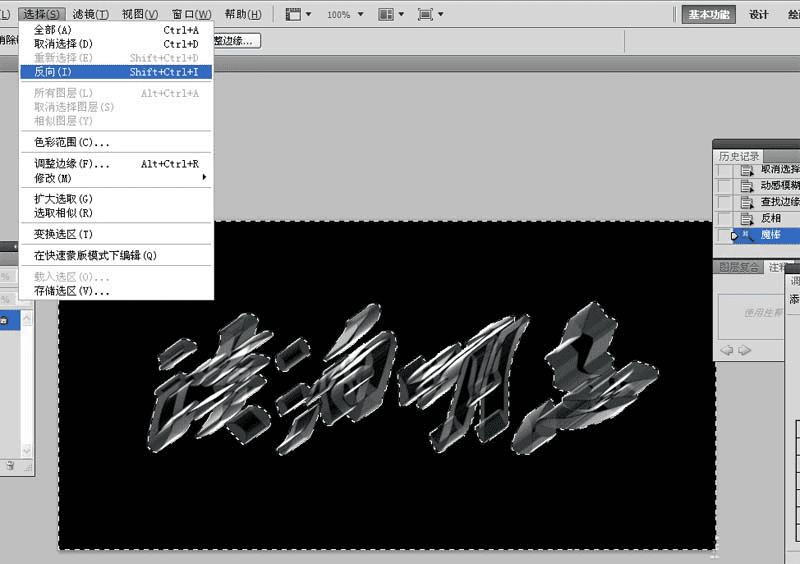The height and width of the screenshot is (564, 800).
Task: Choose 变换选区(T) menu item
Action: pyautogui.click(x=116, y=234)
